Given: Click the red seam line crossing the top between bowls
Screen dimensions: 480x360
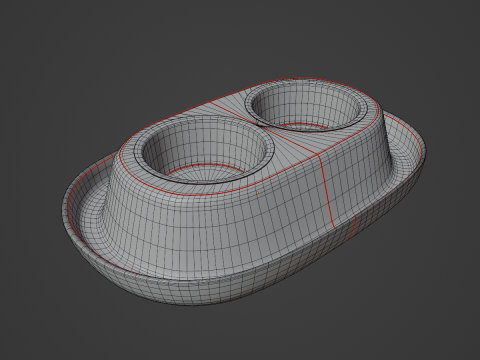Looking at the screenshot, I should (264, 128).
